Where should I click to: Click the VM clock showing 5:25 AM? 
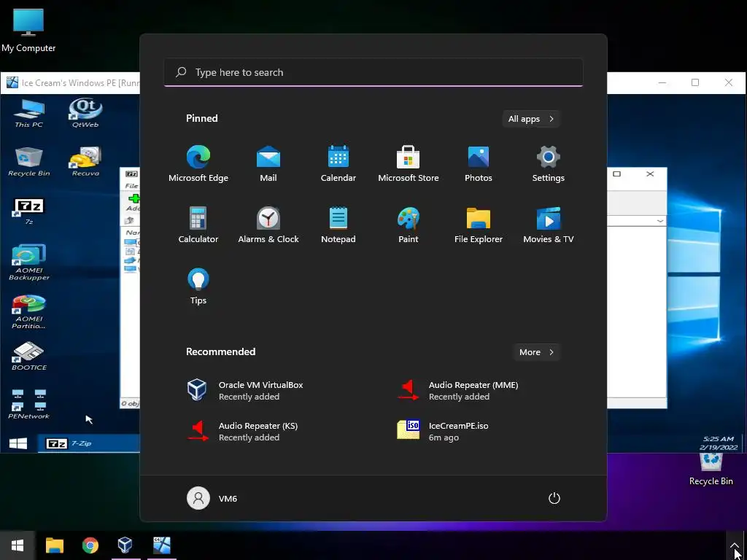pos(719,443)
